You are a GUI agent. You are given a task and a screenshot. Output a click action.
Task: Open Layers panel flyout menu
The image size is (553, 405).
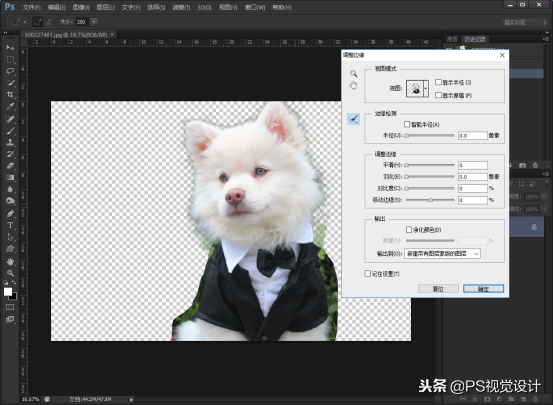pos(546,174)
